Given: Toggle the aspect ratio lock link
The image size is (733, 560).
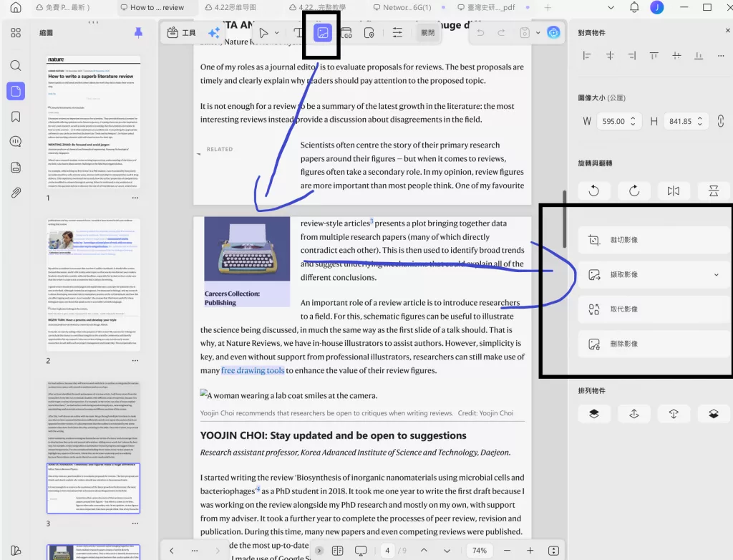Looking at the screenshot, I should point(720,121).
